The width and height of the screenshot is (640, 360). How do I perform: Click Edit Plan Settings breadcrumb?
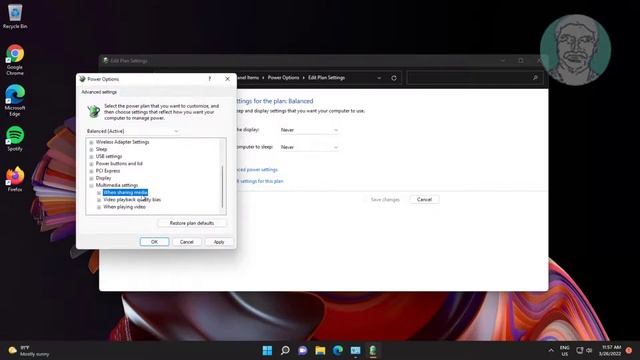pos(326,78)
